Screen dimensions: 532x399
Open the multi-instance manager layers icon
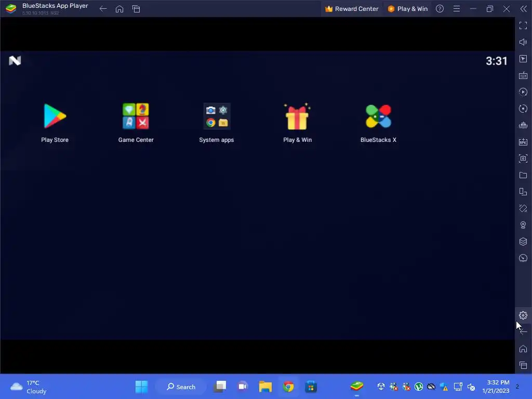(523, 242)
